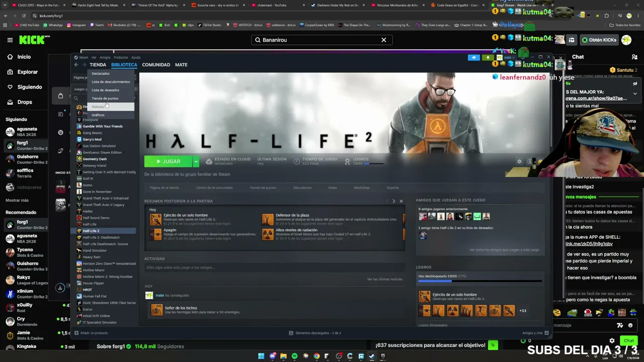Select Hotline Miami in the game list

pyautogui.click(x=94, y=270)
